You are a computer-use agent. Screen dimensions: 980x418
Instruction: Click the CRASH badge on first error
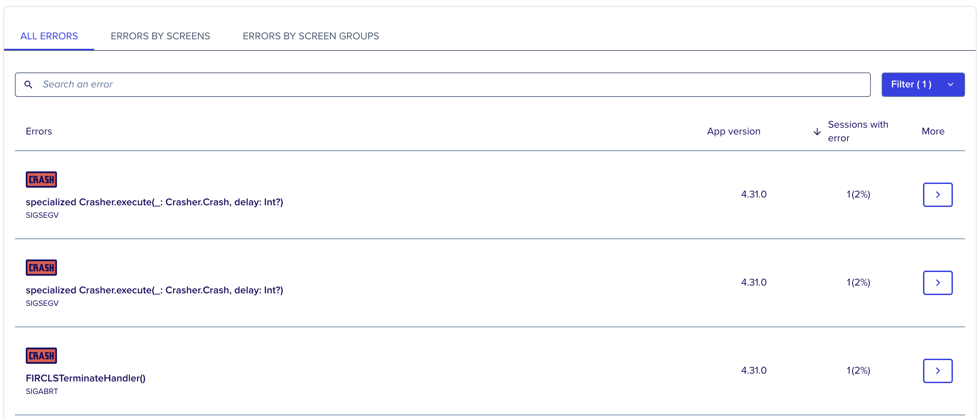[41, 179]
